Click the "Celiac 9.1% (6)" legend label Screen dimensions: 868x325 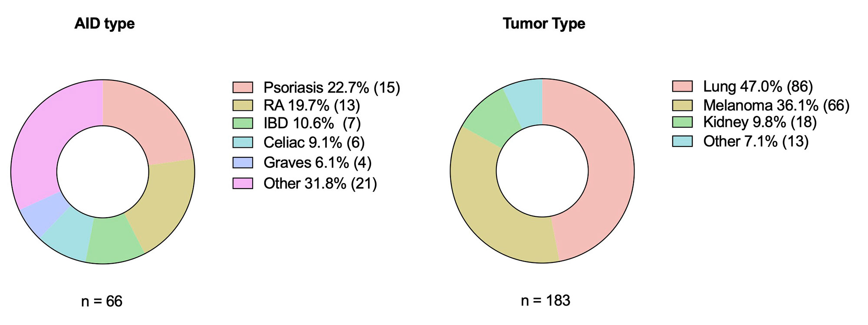pyautogui.click(x=314, y=143)
